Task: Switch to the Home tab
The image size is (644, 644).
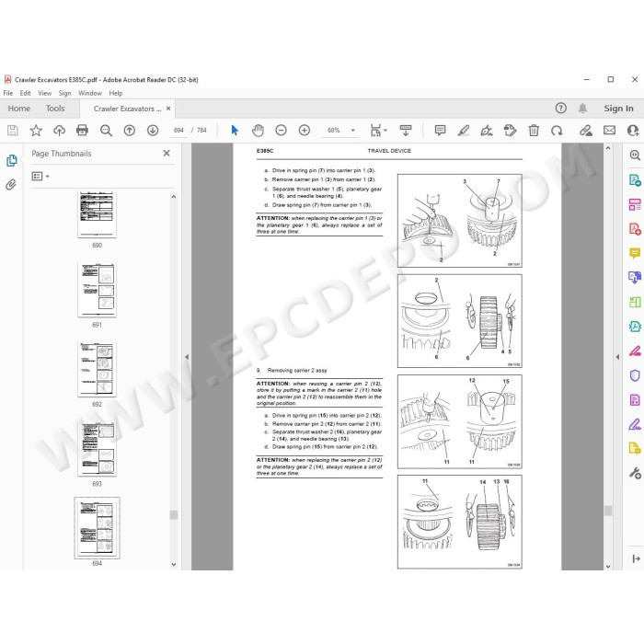Action: click(x=19, y=109)
